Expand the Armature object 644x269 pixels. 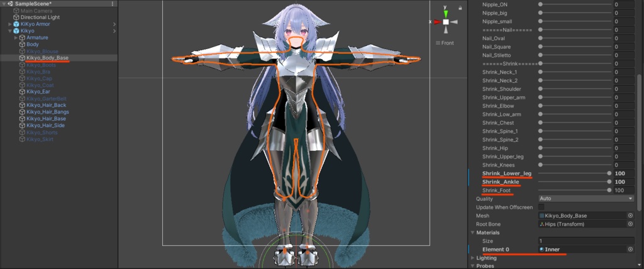point(16,38)
